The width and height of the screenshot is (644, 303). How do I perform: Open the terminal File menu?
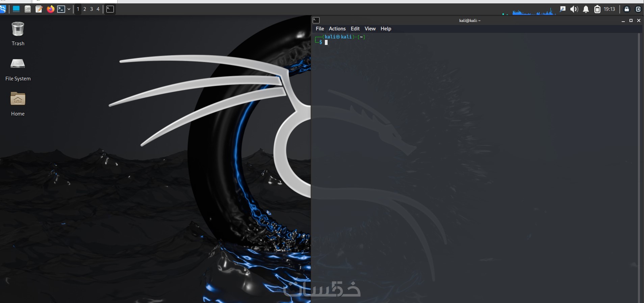tap(320, 29)
